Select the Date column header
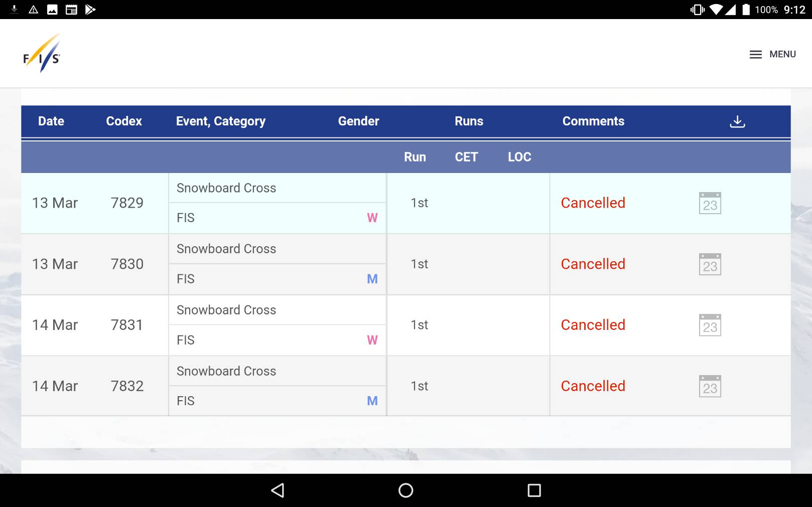This screenshot has width=812, height=507. pos(51,121)
